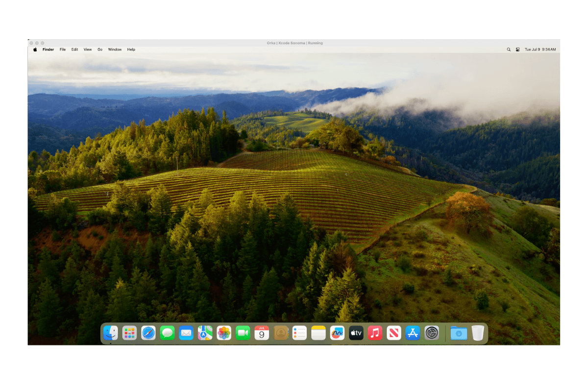Open the Finder application menu

(48, 49)
